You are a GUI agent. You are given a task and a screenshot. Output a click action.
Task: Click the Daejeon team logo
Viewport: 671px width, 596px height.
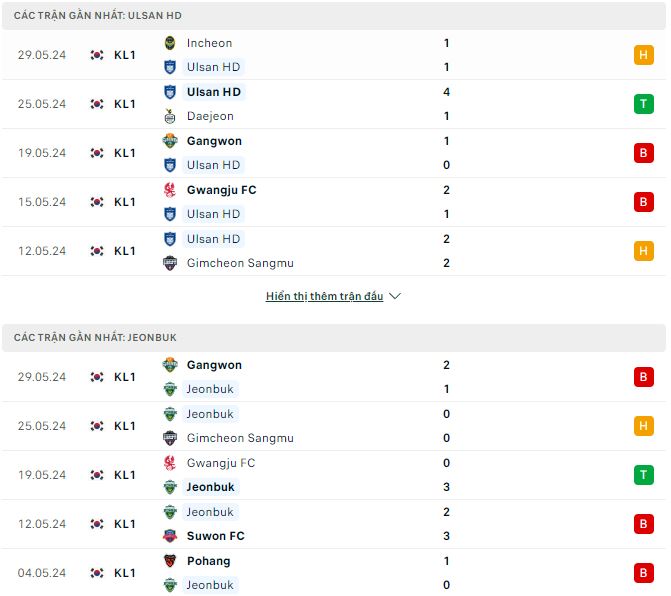coord(170,116)
